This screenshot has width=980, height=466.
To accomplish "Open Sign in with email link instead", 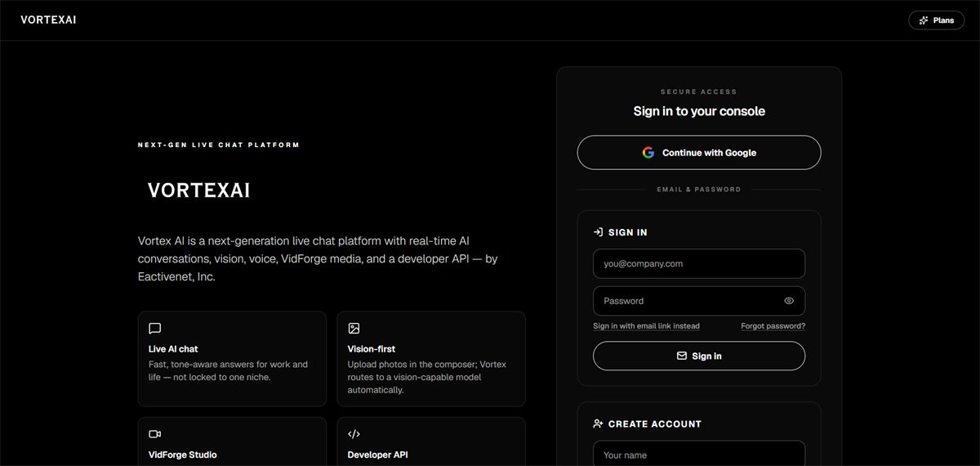I will (646, 326).
